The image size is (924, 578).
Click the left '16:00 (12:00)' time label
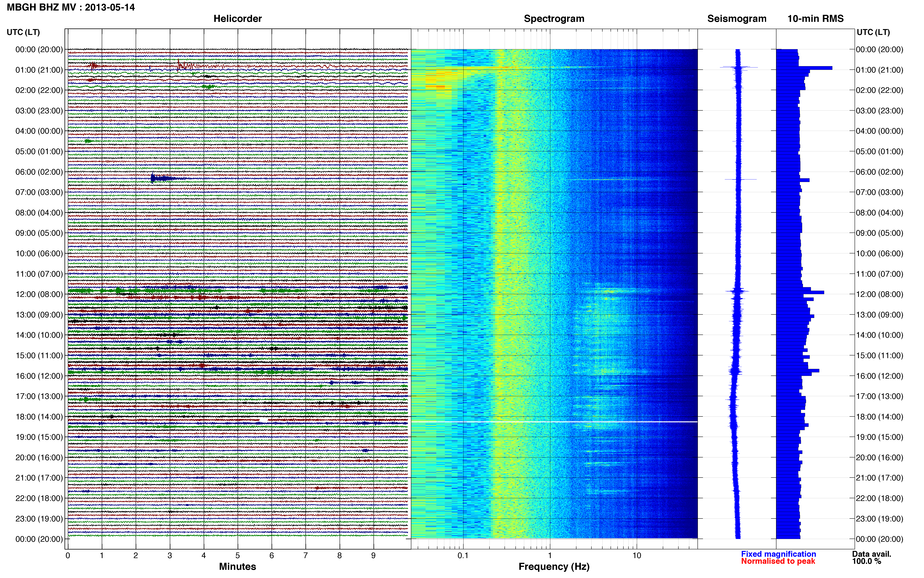click(x=39, y=376)
